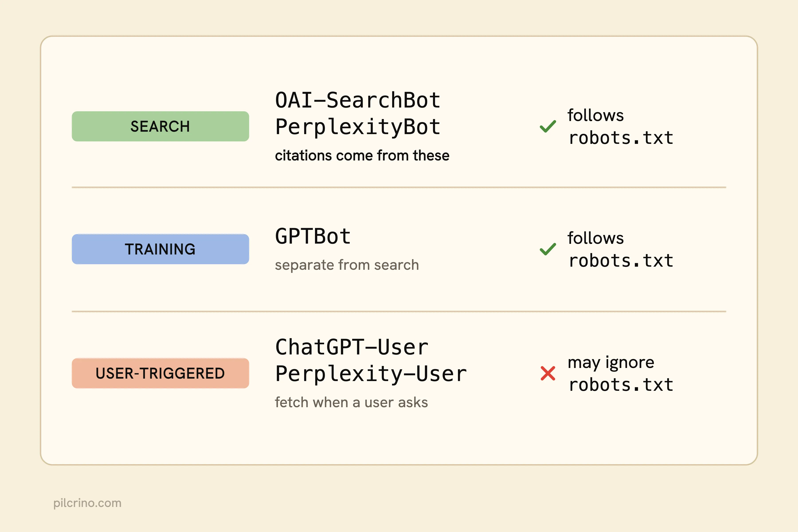Click follows robots.txt in the TRAINING row
This screenshot has height=532, width=798.
(x=620, y=250)
